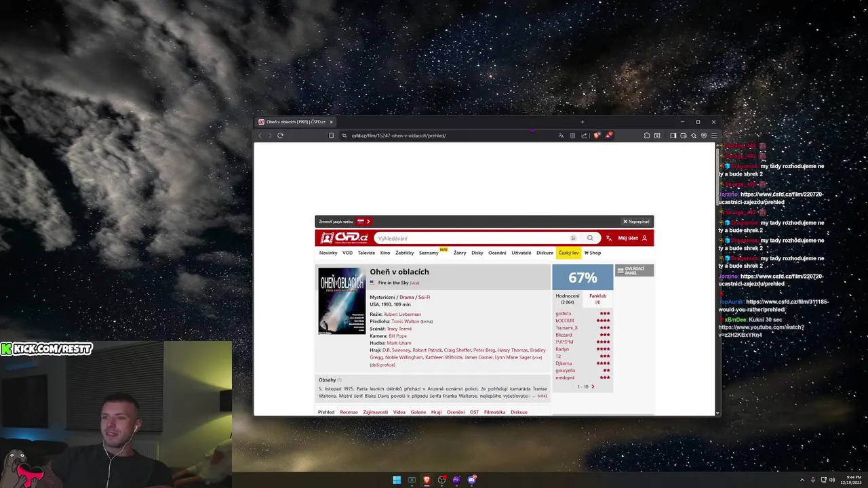Click the Oheň v oblacích poster

342,301
